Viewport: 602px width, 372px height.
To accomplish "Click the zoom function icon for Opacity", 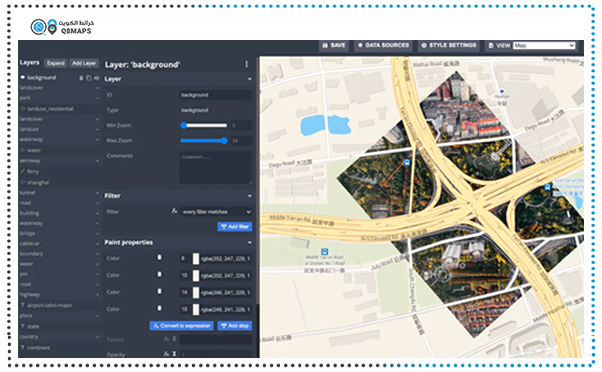I will tap(174, 354).
